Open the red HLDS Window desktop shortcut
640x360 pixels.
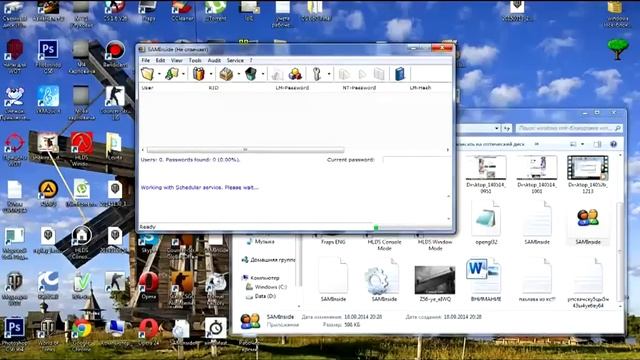(82, 148)
